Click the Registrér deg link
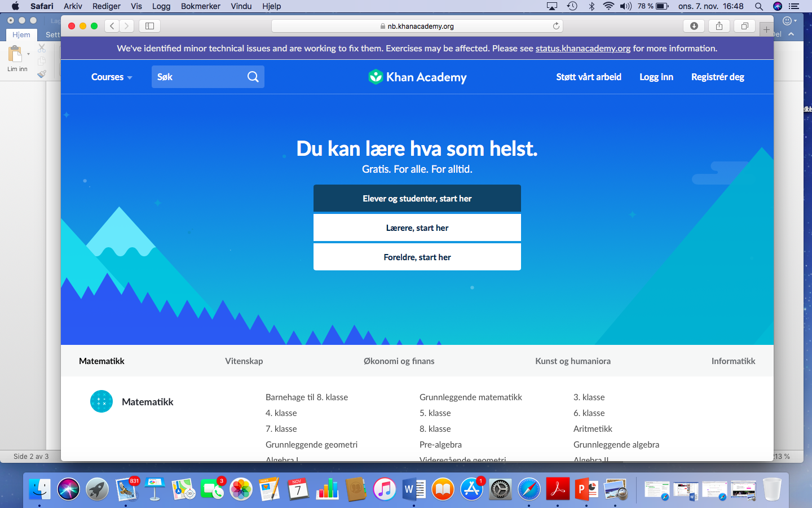Screen dimensions: 812x508 718,77
